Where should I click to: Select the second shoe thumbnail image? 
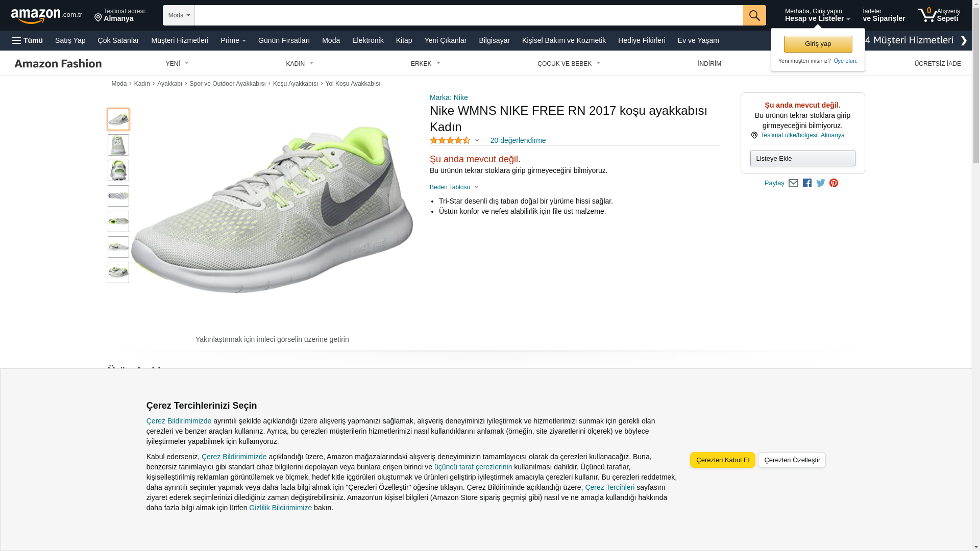pyautogui.click(x=118, y=145)
